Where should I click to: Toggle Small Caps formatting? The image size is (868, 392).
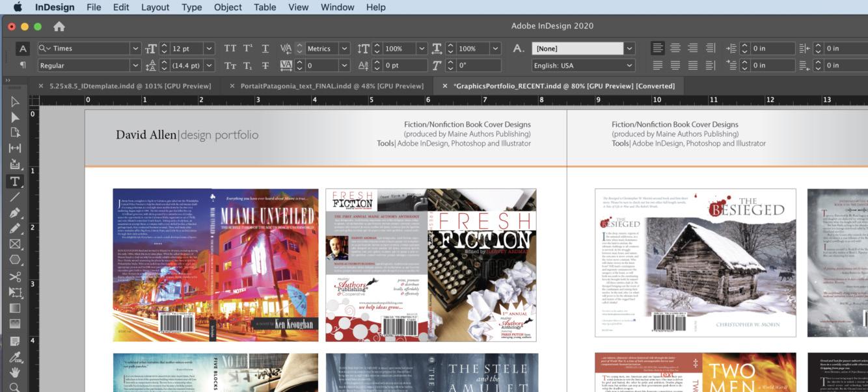tap(230, 66)
